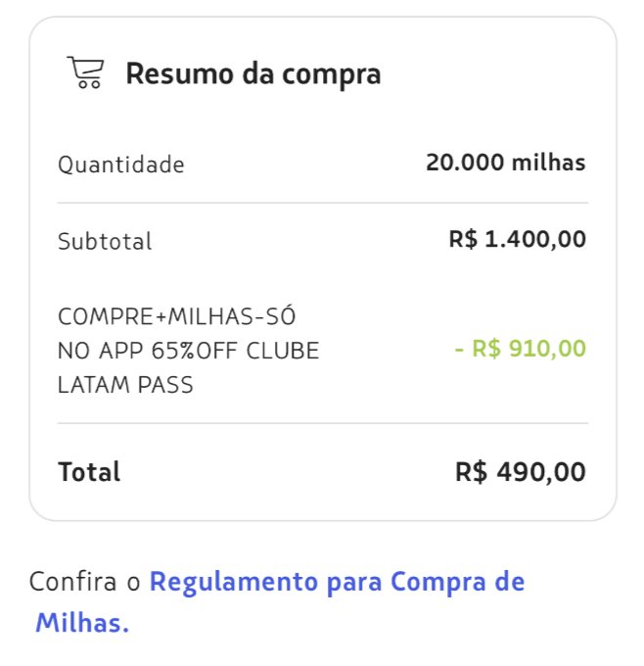The width and height of the screenshot is (644, 666).
Task: Click the word compra in the heading
Action: [332, 76]
